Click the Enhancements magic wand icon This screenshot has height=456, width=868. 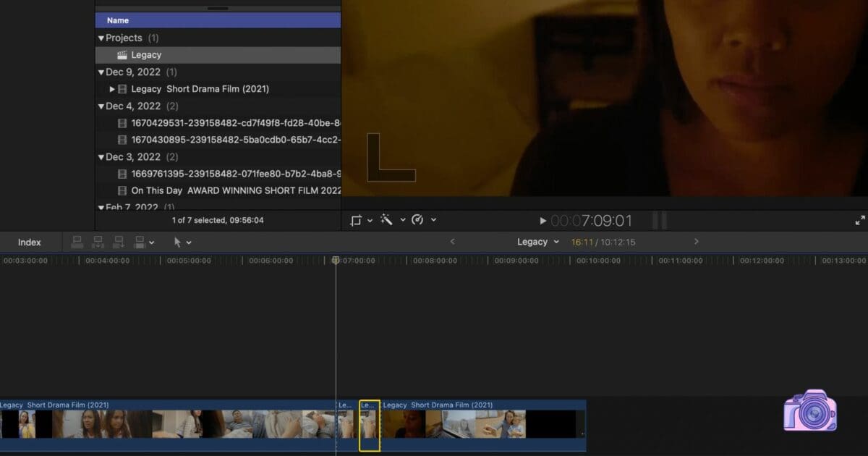click(388, 220)
